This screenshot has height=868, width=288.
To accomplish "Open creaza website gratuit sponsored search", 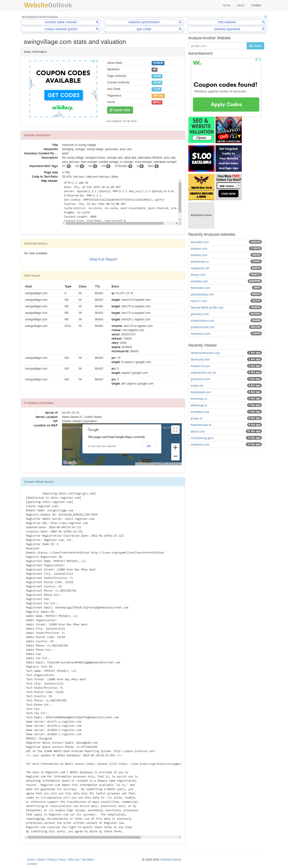I will click(61, 29).
